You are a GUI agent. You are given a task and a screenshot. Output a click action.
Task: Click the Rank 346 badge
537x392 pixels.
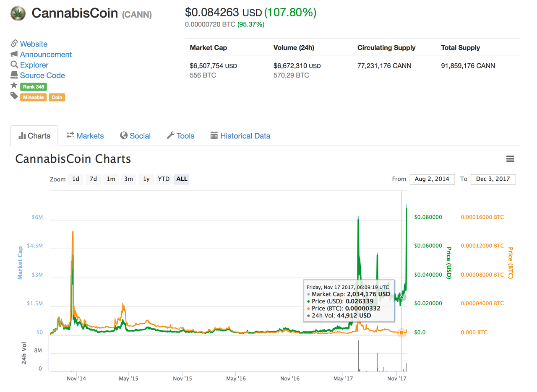34,87
